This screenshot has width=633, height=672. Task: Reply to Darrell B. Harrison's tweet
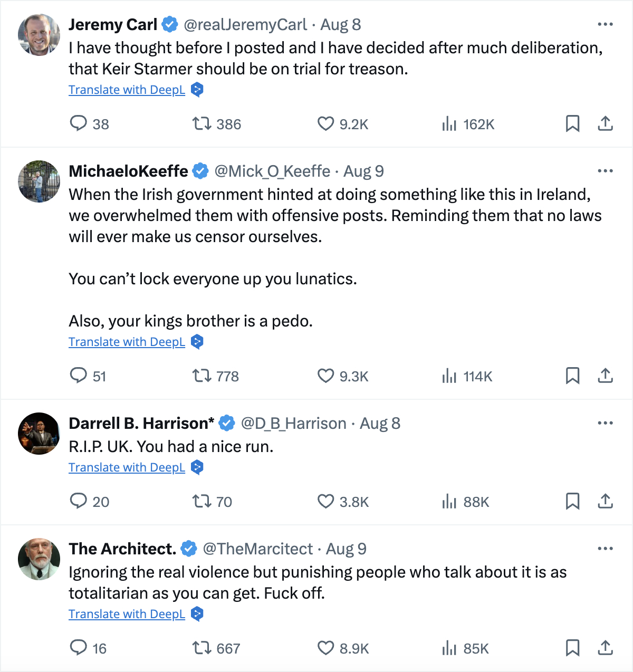click(x=79, y=501)
